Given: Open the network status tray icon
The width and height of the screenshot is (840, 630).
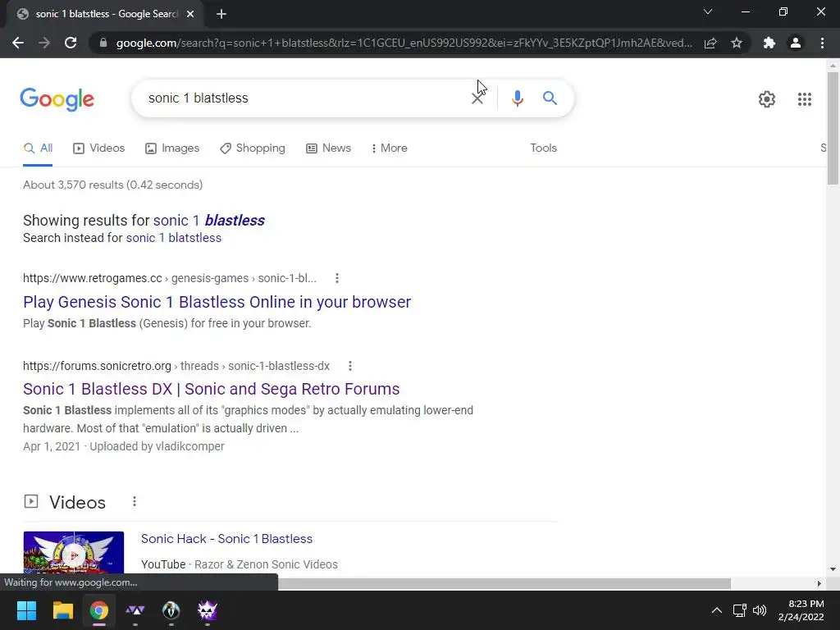Looking at the screenshot, I should coord(739,610).
